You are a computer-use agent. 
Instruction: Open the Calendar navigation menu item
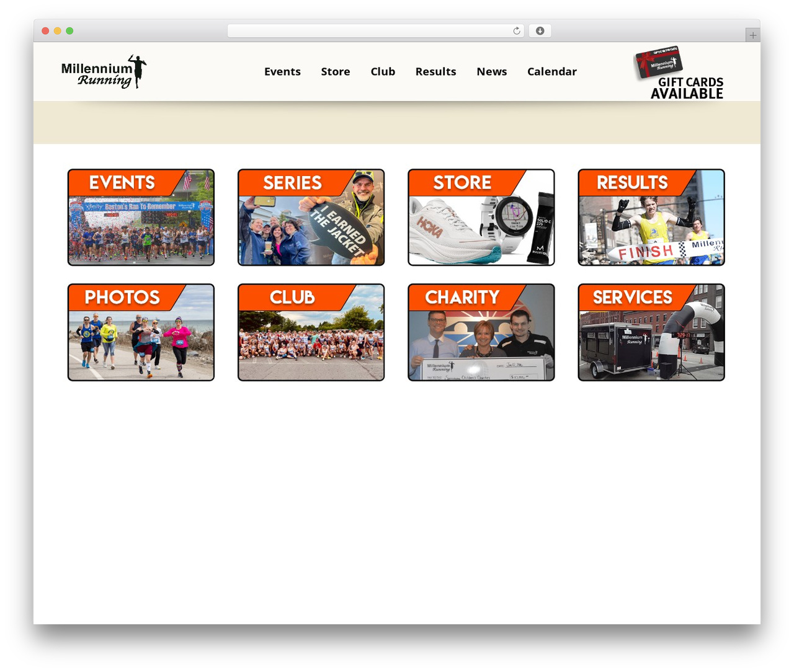pos(552,71)
